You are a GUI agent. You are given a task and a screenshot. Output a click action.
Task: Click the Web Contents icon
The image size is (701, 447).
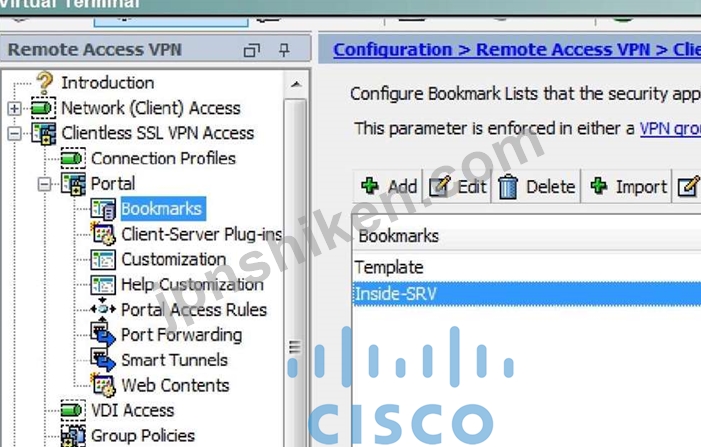(x=103, y=385)
